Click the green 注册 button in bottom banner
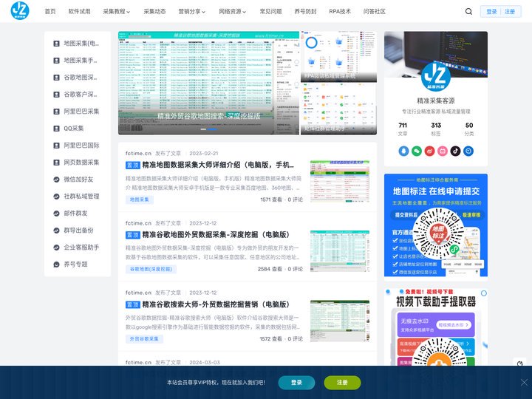The image size is (532, 399). coord(342,383)
